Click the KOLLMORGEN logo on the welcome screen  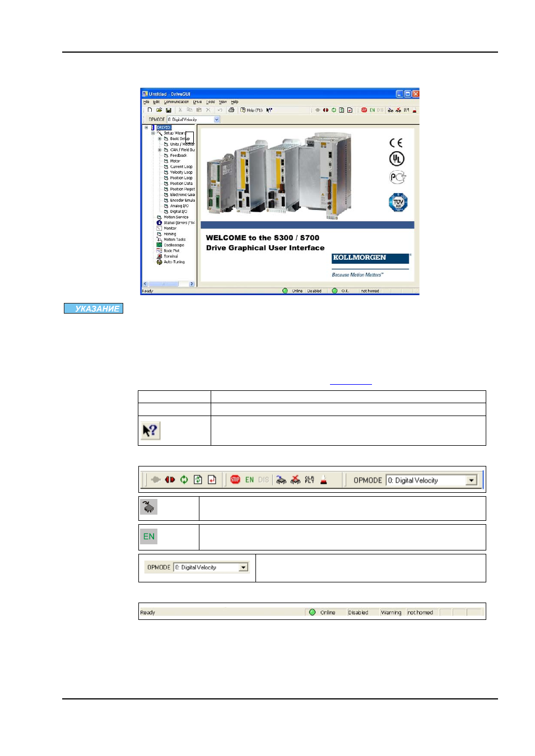[x=370, y=258]
